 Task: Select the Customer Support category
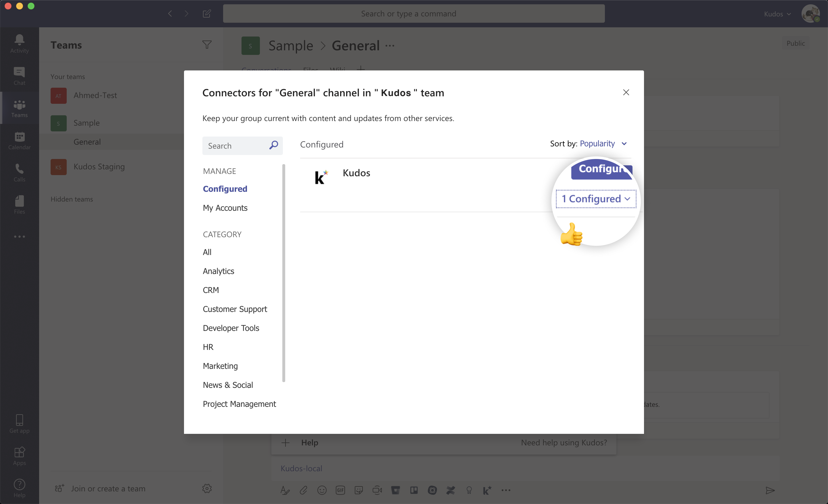coord(235,309)
